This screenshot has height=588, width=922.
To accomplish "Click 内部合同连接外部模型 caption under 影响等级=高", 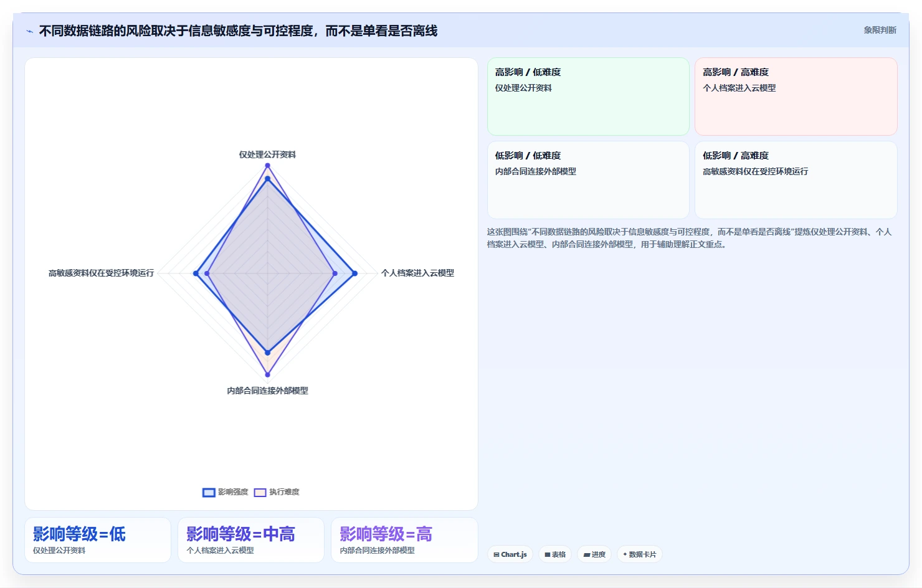I will pyautogui.click(x=377, y=551).
